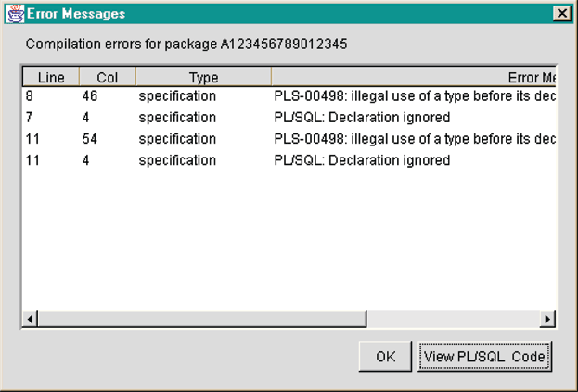Click column value 46 in first row
The image size is (578, 392).
tap(90, 96)
